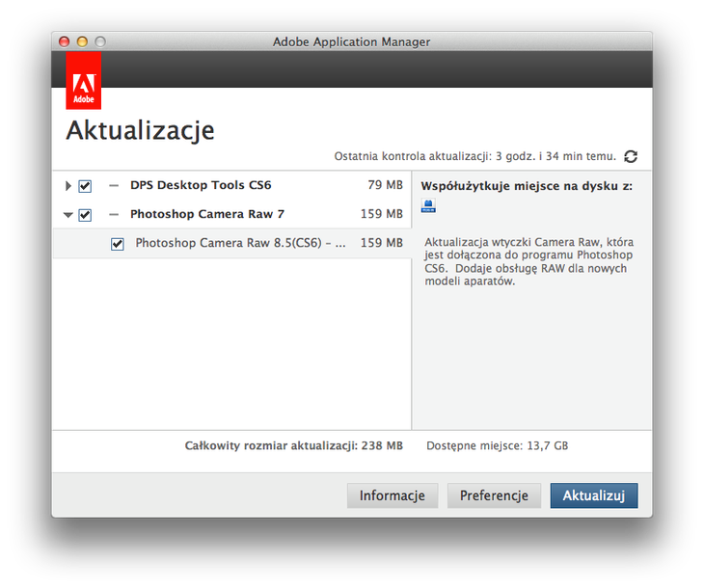Uncheck the Photoshop Camera Raw 8.5(CS6) checkbox
704x588 pixels.
(118, 244)
